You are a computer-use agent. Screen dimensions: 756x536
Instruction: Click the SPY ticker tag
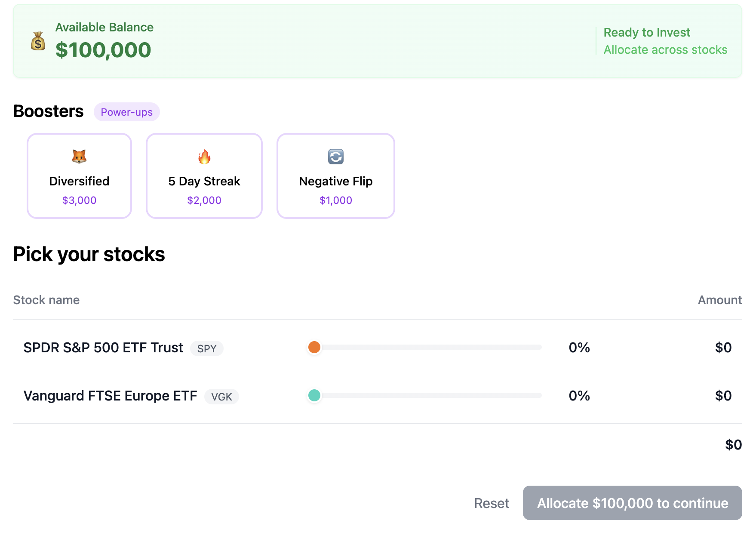click(207, 348)
